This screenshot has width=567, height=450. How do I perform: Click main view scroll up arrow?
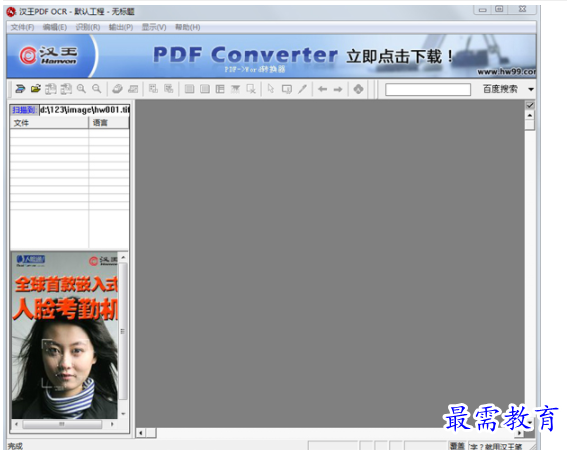530,115
